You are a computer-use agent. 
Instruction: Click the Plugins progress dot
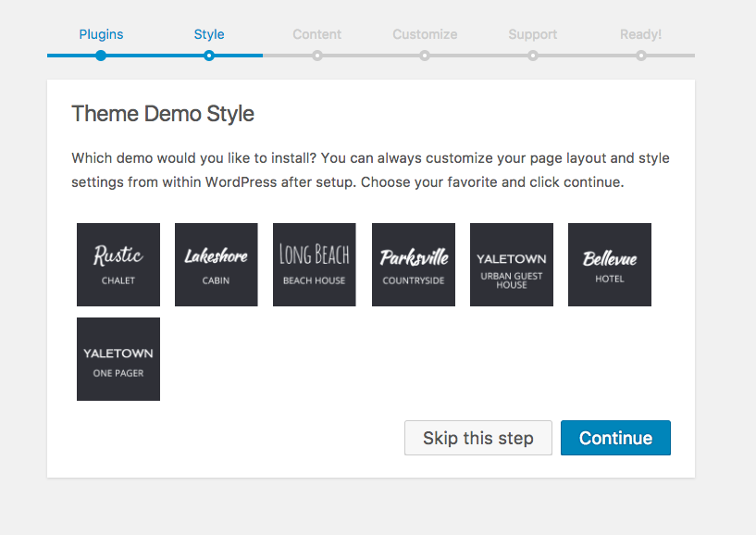101,56
